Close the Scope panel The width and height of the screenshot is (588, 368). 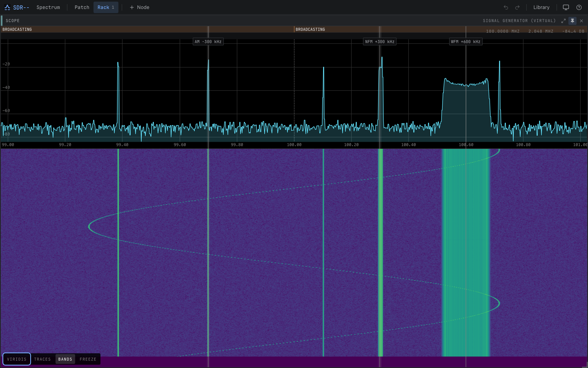(x=581, y=21)
